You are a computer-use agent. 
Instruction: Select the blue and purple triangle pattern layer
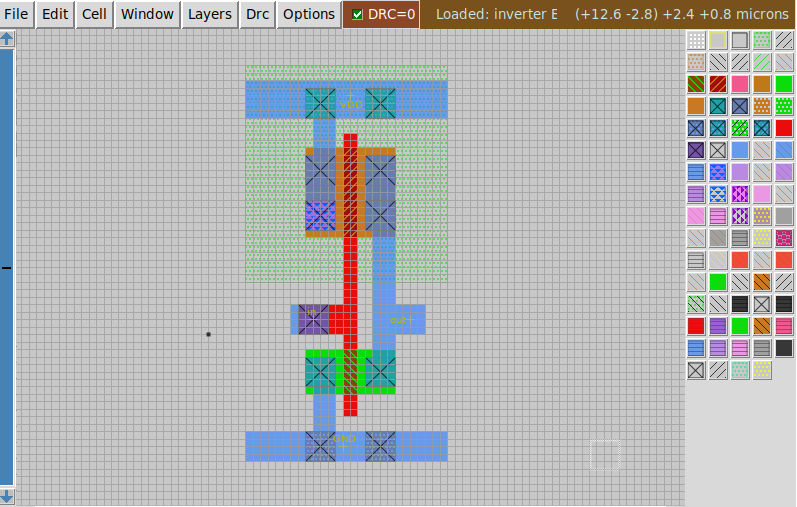coord(718,172)
